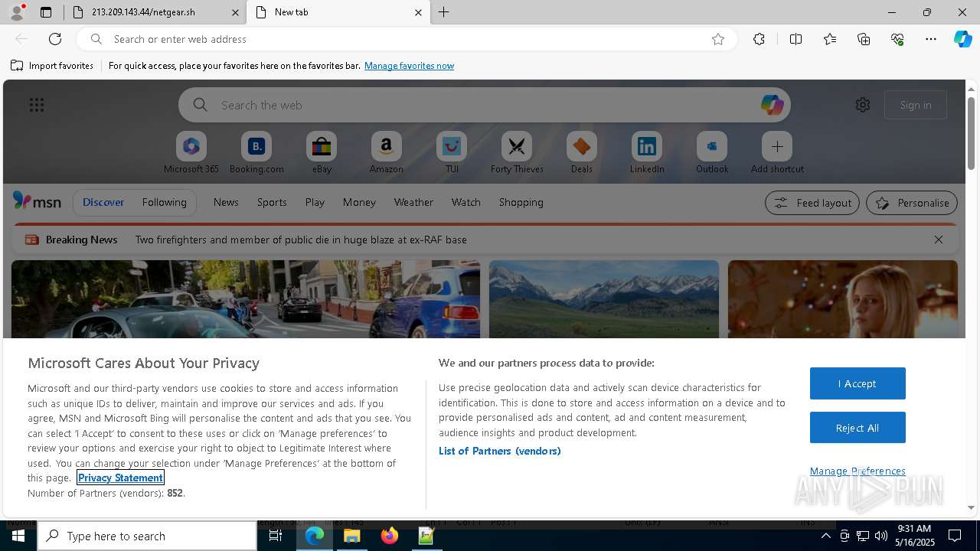Click Manage favorites now link
Image resolution: width=980 pixels, height=551 pixels.
(409, 66)
